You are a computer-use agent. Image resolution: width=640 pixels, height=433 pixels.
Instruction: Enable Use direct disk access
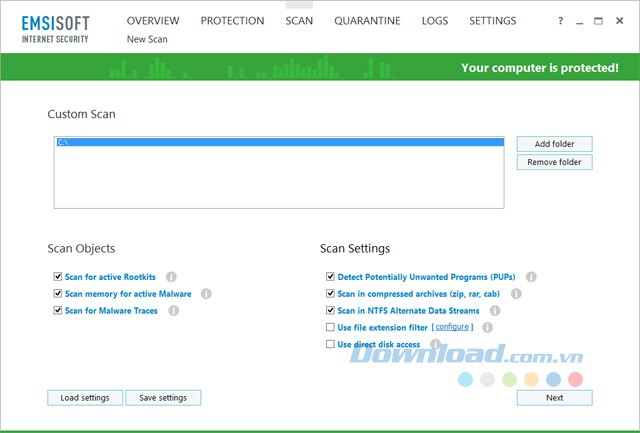coord(330,344)
